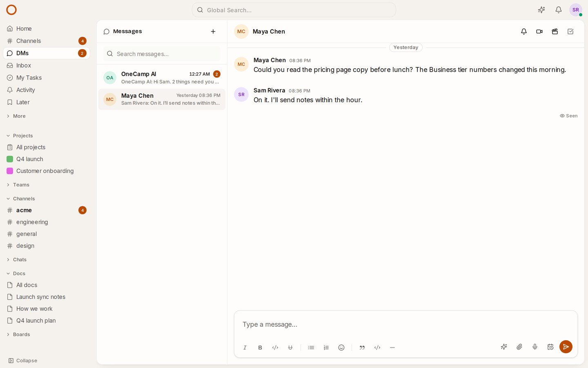Record a voice message with the microphone
Image resolution: width=588 pixels, height=368 pixels.
click(x=535, y=347)
